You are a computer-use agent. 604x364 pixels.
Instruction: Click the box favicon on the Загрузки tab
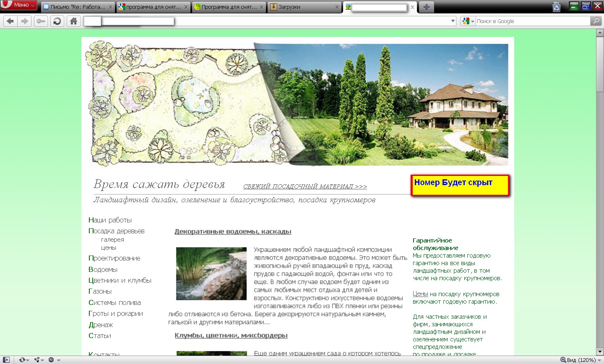(273, 7)
